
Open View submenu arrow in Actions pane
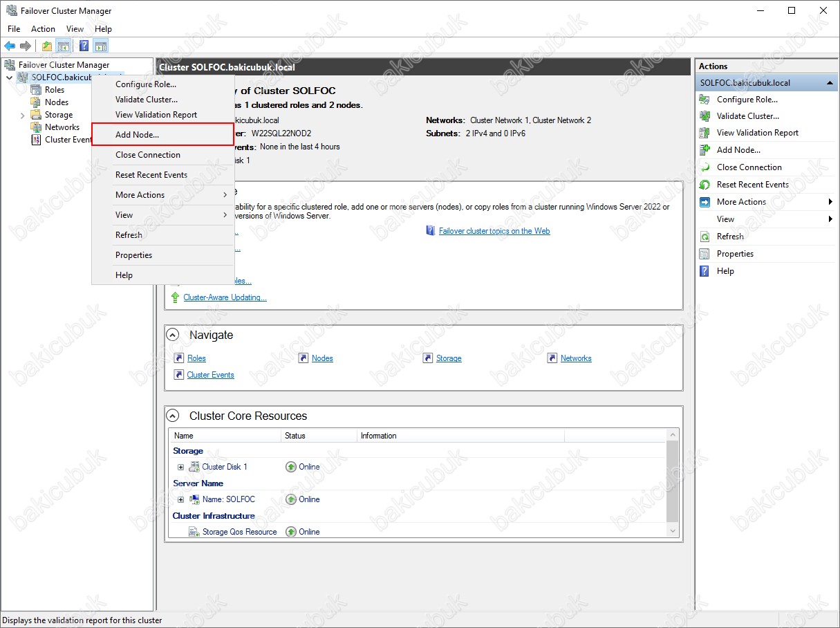pos(830,219)
